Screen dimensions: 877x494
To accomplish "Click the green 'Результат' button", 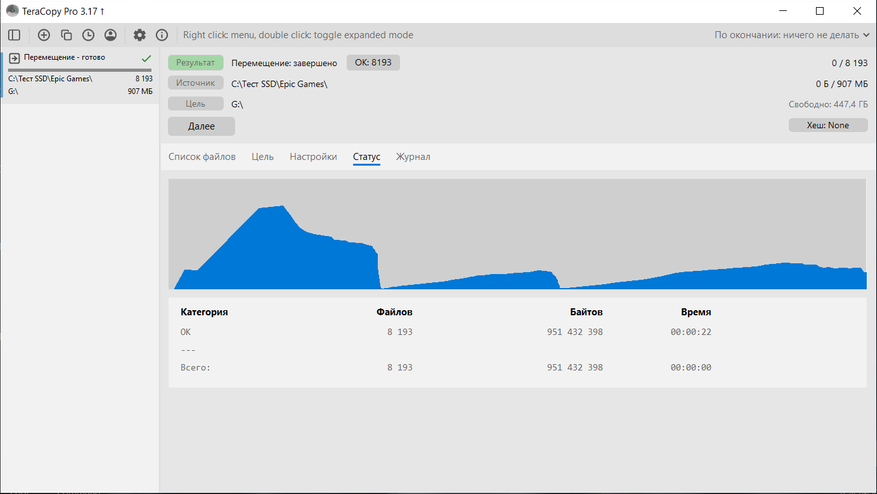I will click(x=195, y=62).
